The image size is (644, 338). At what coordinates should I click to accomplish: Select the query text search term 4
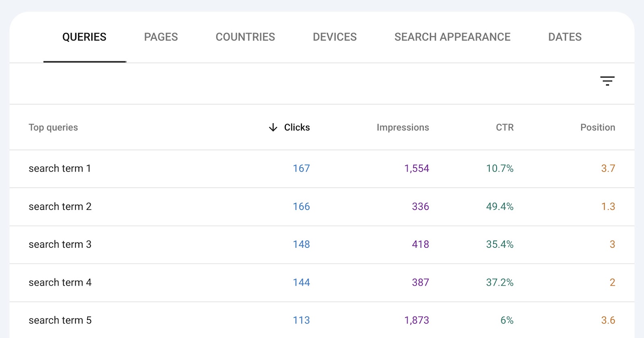coord(59,282)
